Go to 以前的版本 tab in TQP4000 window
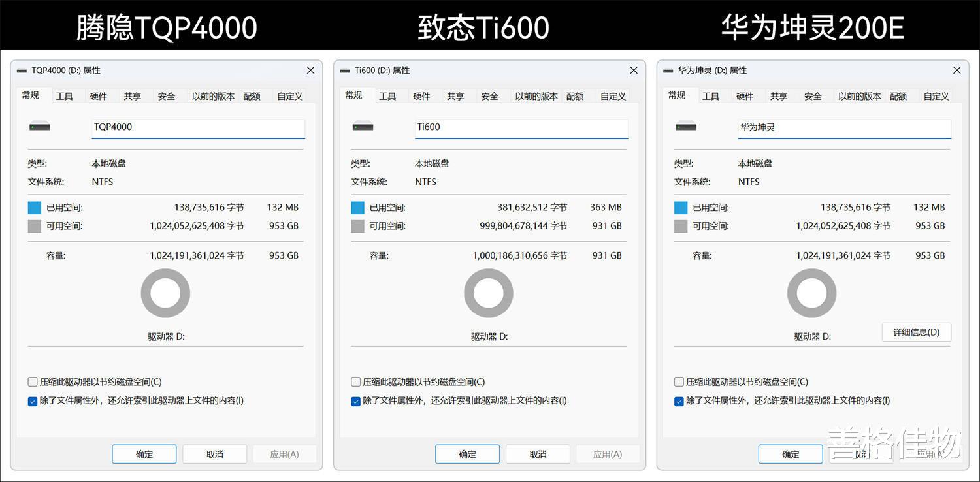The image size is (980, 482). pyautogui.click(x=213, y=96)
